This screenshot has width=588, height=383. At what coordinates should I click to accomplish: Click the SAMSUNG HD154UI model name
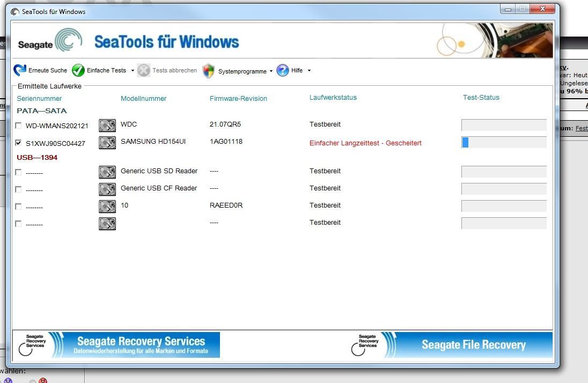[153, 142]
